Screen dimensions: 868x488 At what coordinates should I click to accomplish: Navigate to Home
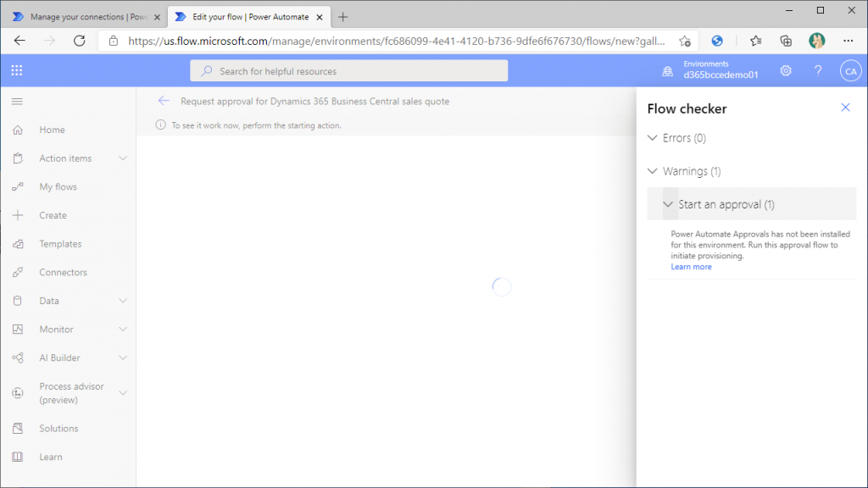[x=52, y=130]
